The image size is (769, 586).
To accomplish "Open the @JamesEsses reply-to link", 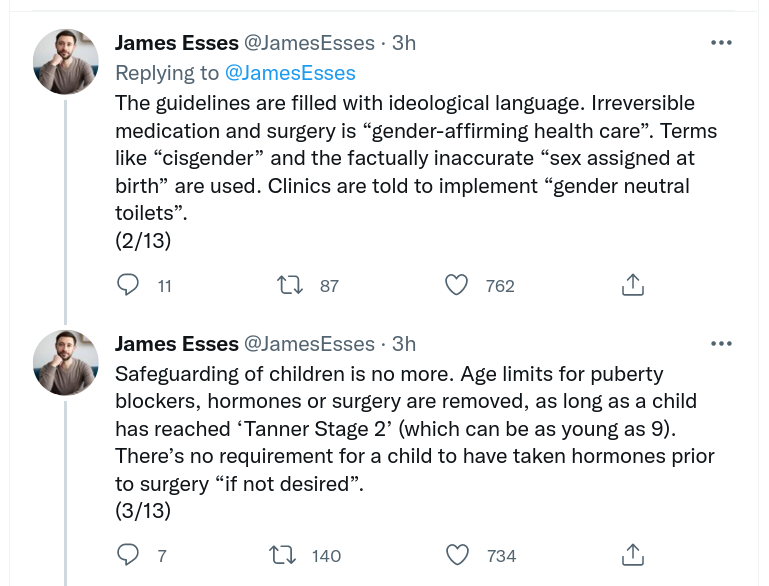I will coord(290,73).
